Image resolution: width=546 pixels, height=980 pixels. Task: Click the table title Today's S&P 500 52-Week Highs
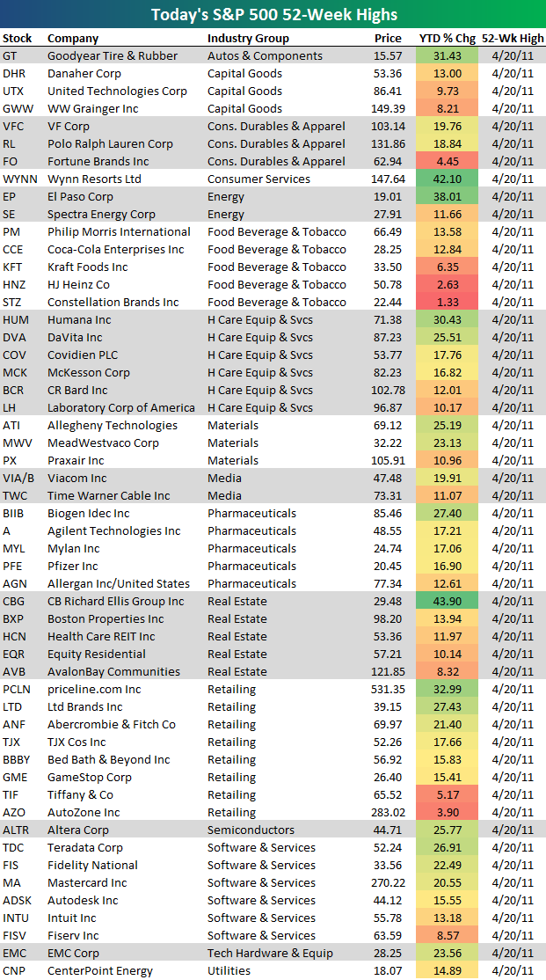(273, 14)
